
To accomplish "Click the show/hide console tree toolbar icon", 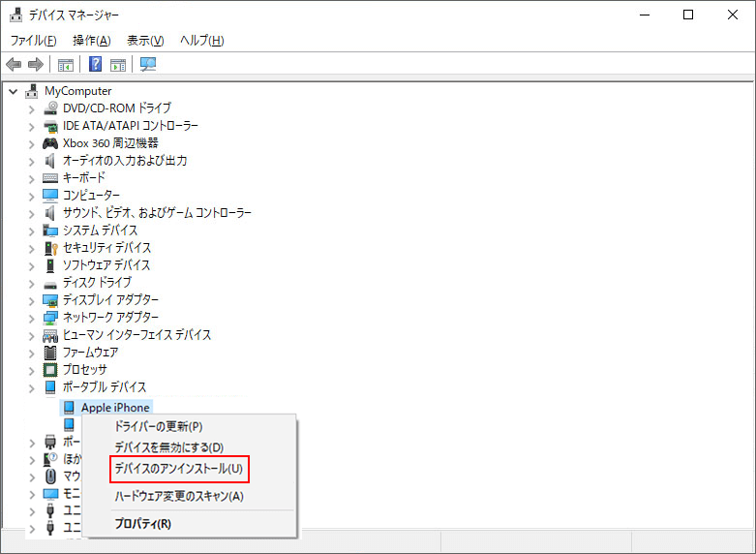I will [66, 64].
